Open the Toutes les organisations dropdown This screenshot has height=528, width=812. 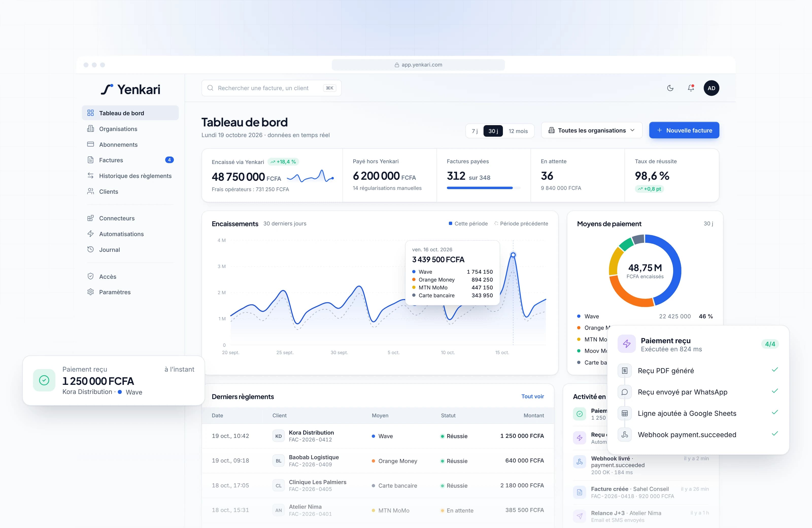point(591,130)
